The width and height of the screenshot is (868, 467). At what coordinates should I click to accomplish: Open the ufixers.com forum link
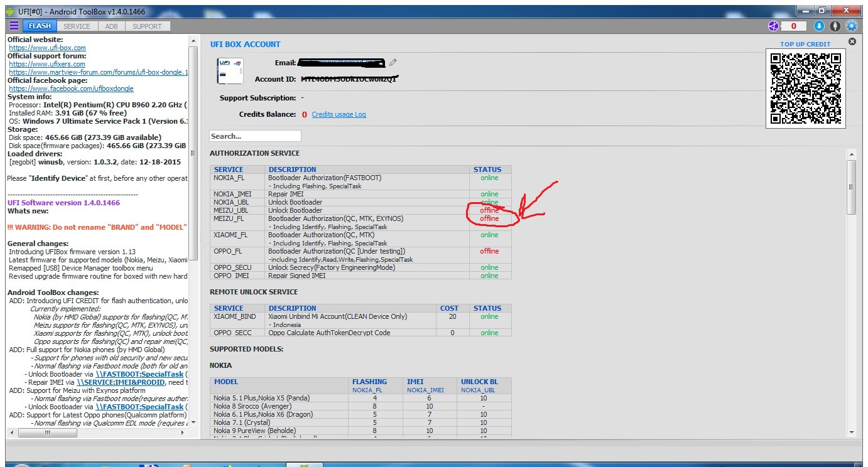click(47, 64)
